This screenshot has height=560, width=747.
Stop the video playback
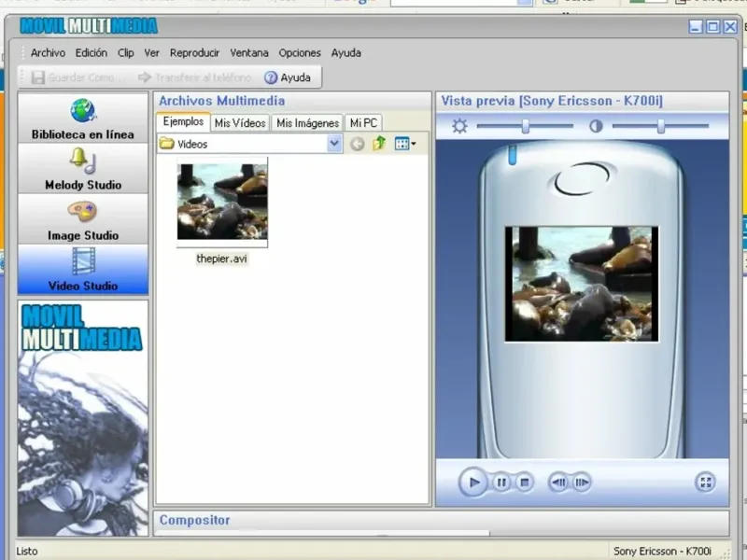click(x=525, y=483)
